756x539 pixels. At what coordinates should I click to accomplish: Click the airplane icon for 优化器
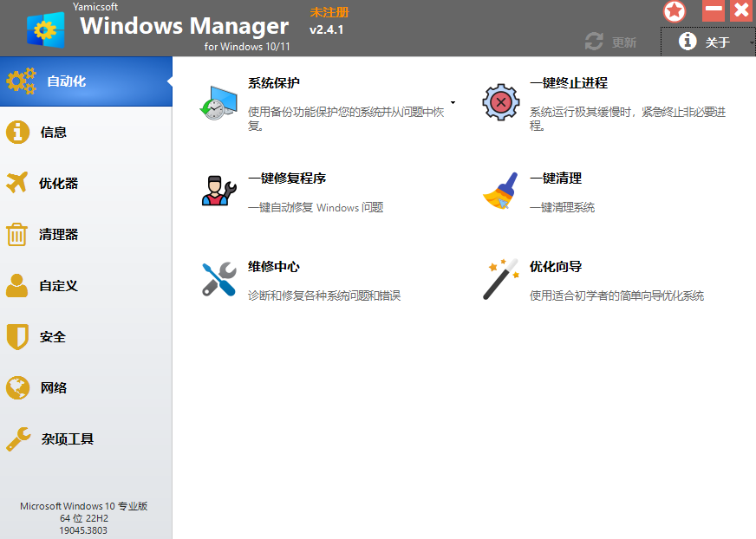click(17, 183)
